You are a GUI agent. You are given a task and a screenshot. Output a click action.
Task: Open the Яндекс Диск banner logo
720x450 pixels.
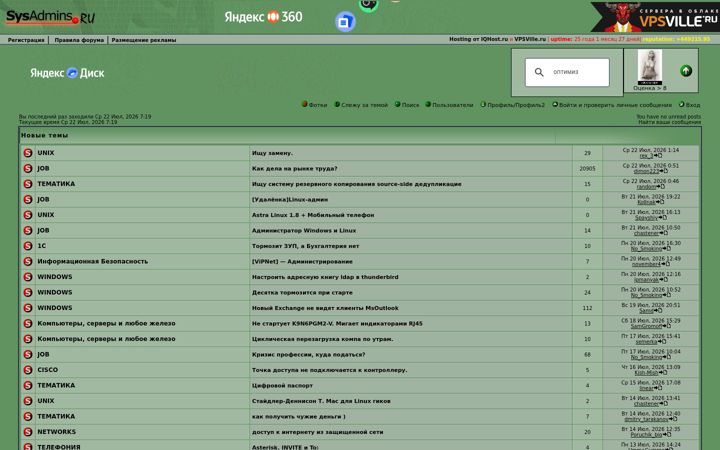(x=67, y=73)
